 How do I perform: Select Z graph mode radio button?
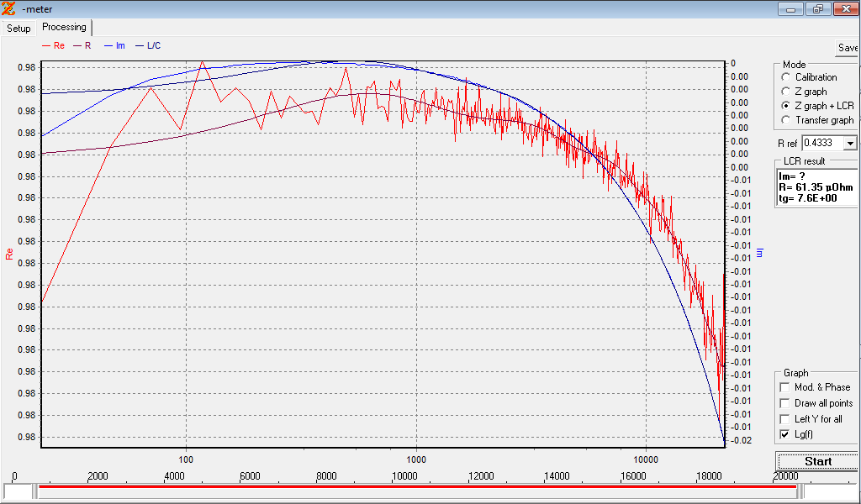[786, 92]
